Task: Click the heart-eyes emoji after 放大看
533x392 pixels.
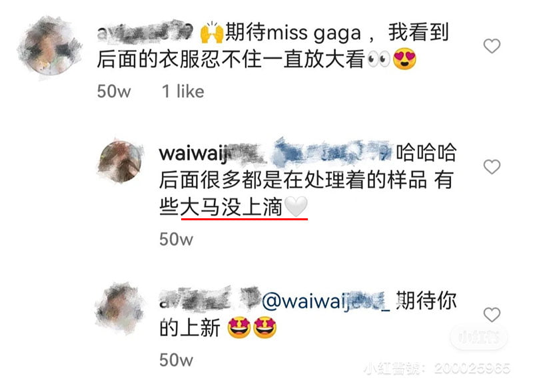Action: (x=404, y=59)
